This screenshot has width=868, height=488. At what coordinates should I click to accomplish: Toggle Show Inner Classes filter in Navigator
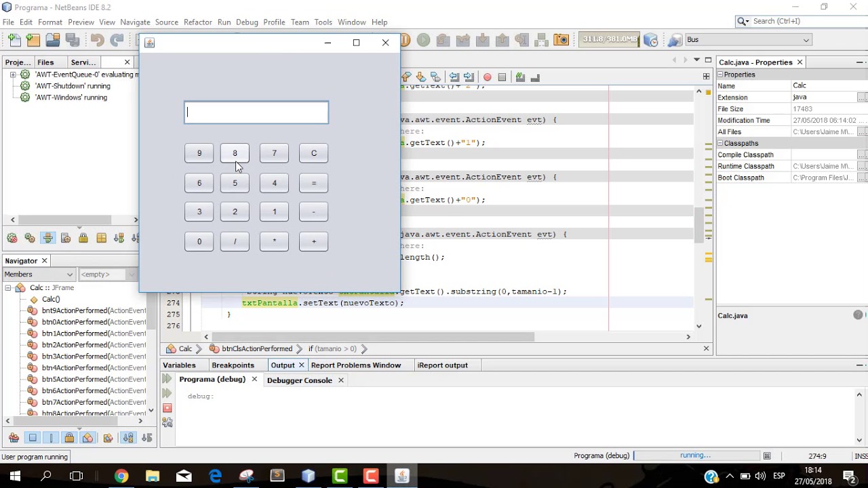pos(87,438)
